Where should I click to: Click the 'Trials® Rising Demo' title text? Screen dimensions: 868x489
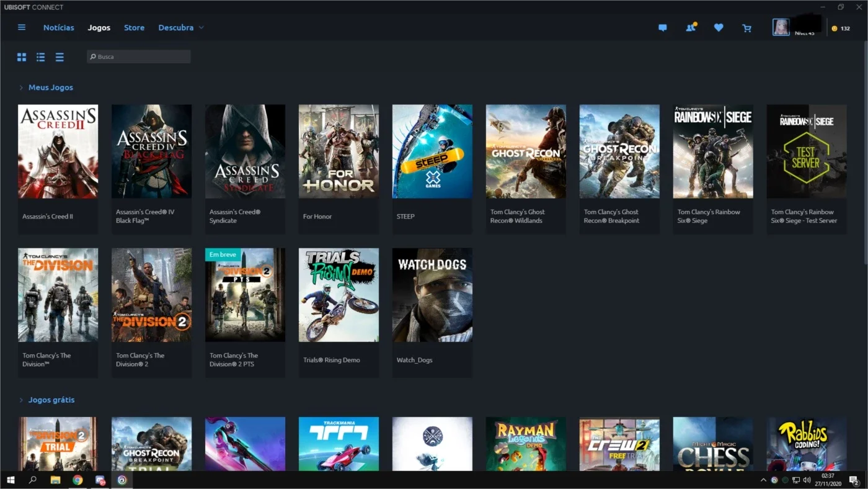[332, 360]
